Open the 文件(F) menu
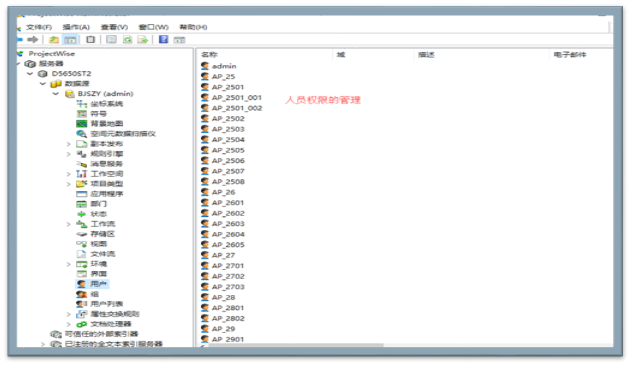Viewport: 631px width, 366px height. (x=39, y=27)
